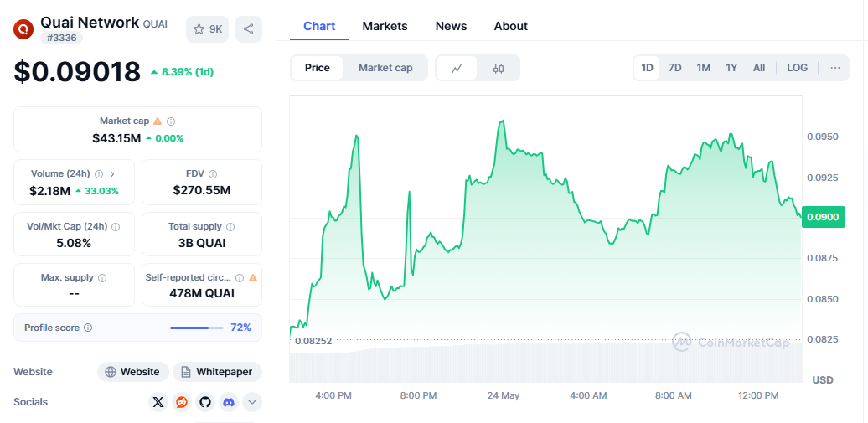The width and height of the screenshot is (868, 423).
Task: Switch to candlestick chart view icon
Action: 499,68
